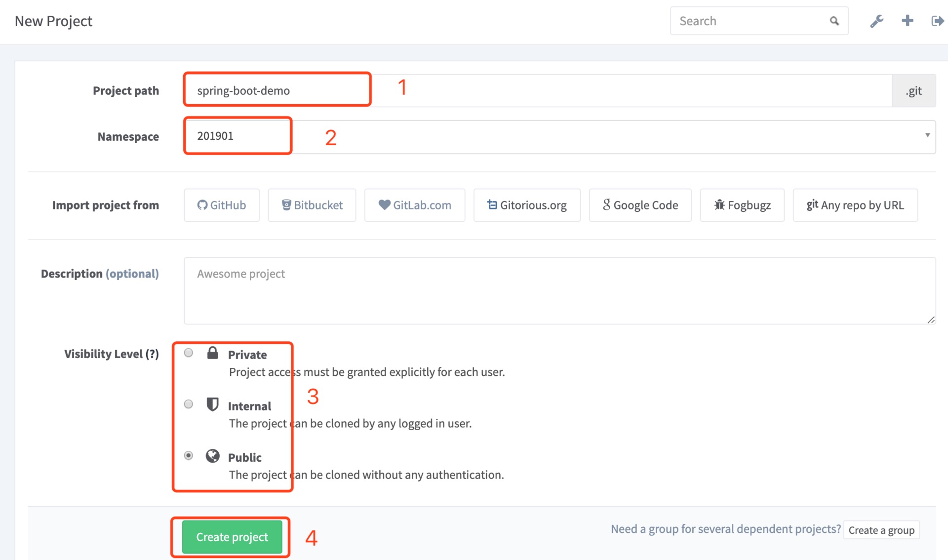The width and height of the screenshot is (948, 560).
Task: Import project from Bitbucket
Action: pyautogui.click(x=312, y=205)
